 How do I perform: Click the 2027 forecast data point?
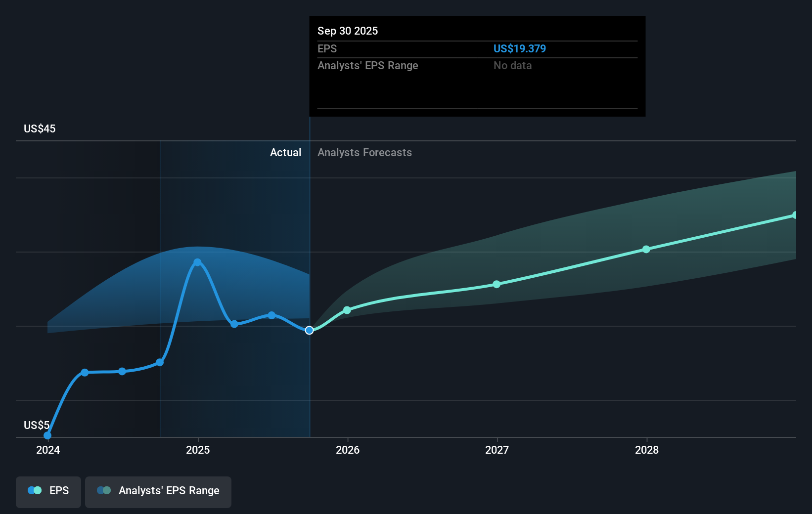click(x=496, y=284)
